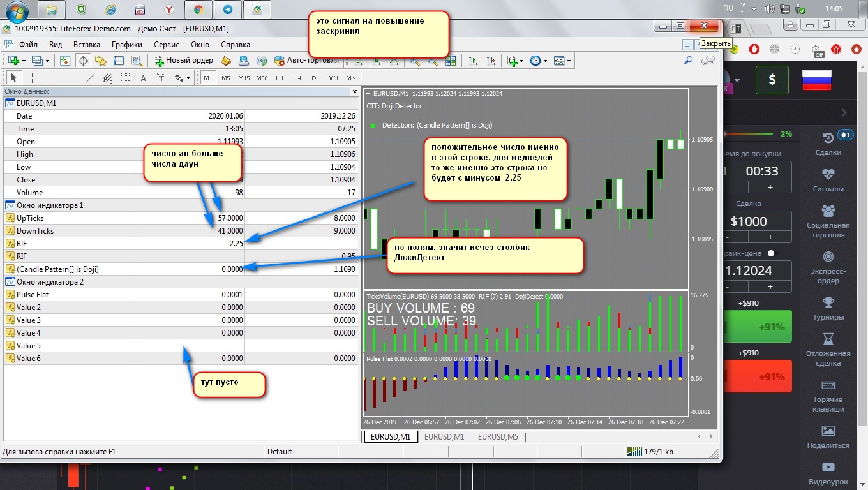Toggle the Авто-торговля auto-trading button
The image size is (868, 490).
[x=306, y=61]
